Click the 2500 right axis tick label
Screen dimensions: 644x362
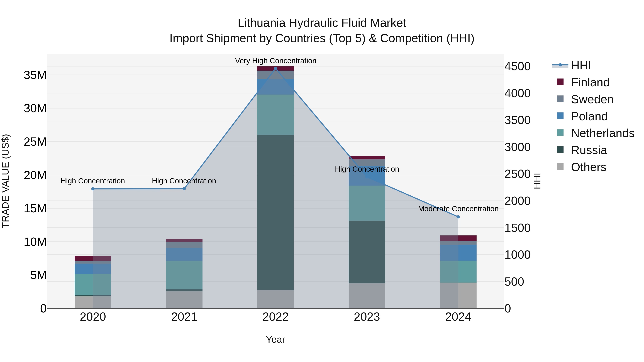tap(518, 174)
